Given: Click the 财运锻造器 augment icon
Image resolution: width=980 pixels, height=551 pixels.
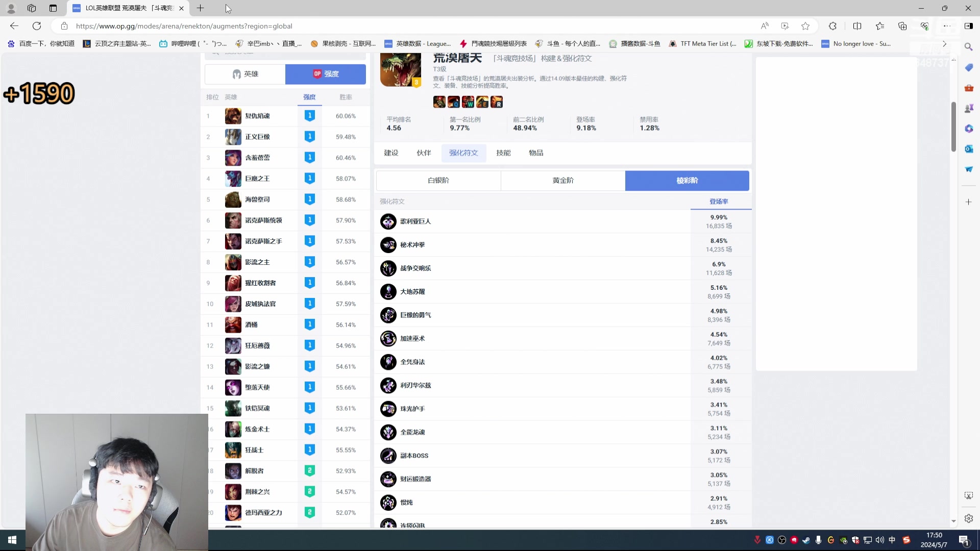Looking at the screenshot, I should click(388, 479).
